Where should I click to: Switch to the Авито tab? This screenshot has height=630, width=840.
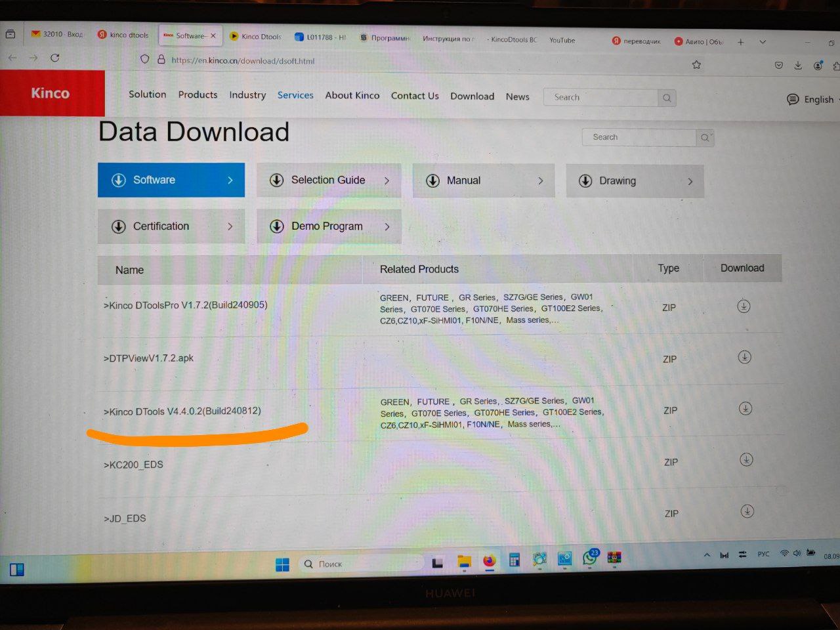coord(700,41)
